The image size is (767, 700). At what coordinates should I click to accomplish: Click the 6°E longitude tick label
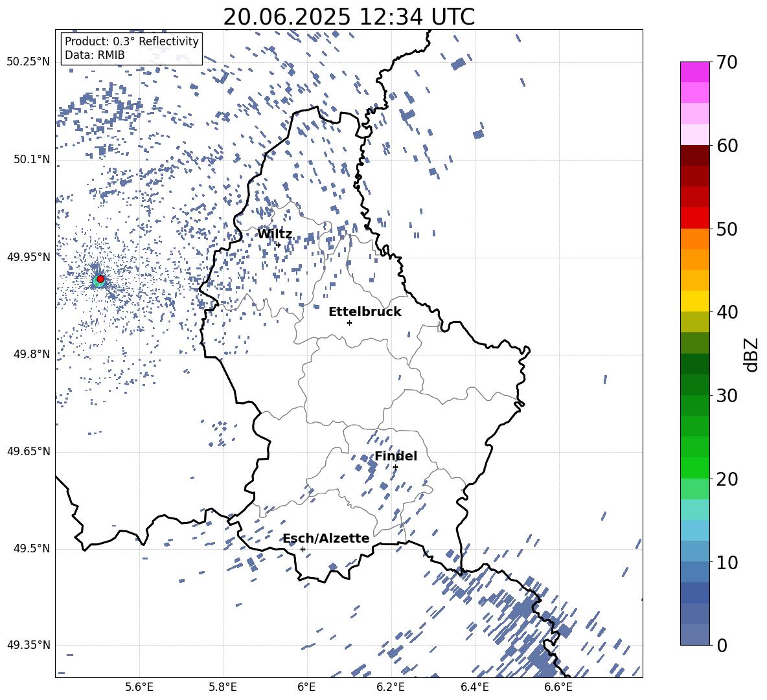click(x=306, y=687)
